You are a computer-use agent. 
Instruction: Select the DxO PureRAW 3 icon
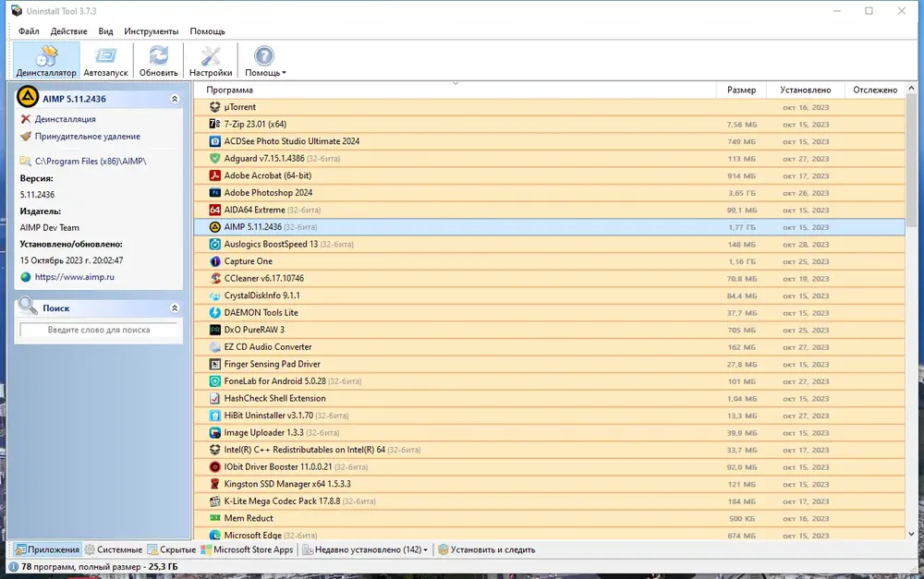tap(215, 330)
